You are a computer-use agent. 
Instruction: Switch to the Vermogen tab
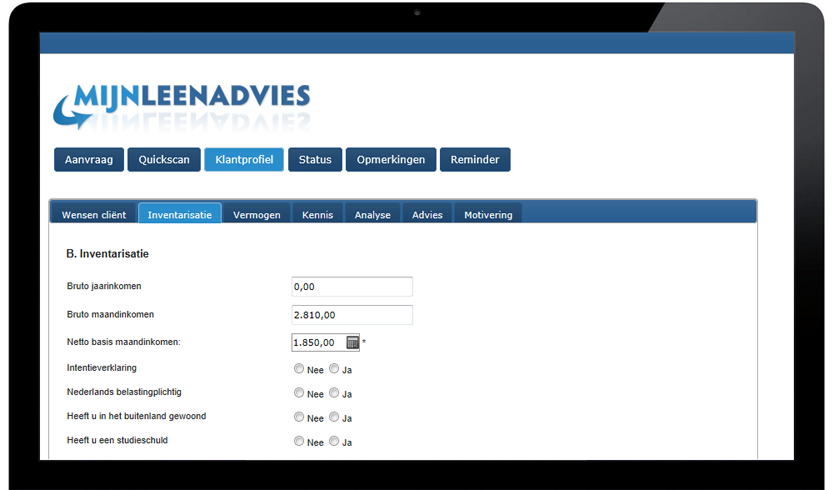pos(257,214)
